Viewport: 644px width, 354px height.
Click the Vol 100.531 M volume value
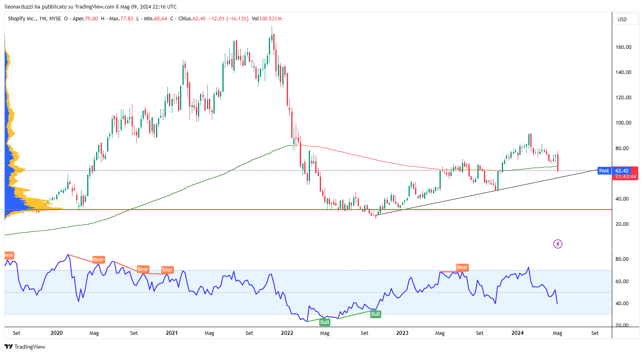click(267, 18)
